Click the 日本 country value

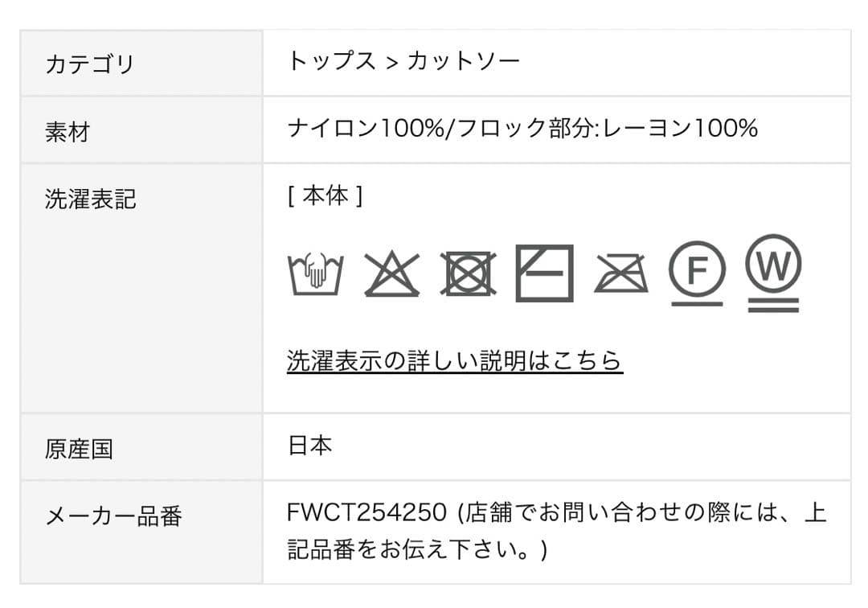click(309, 446)
